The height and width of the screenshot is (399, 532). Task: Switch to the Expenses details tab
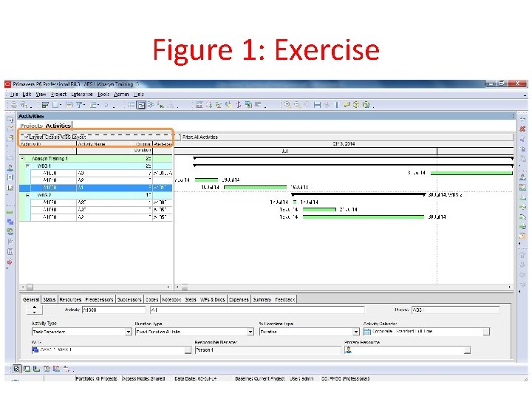coord(239,299)
